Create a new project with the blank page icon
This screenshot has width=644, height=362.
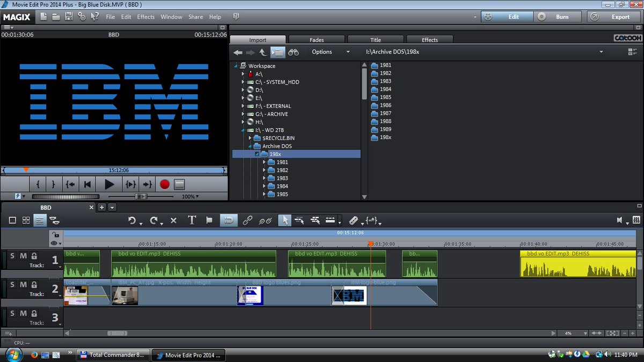[x=45, y=17]
